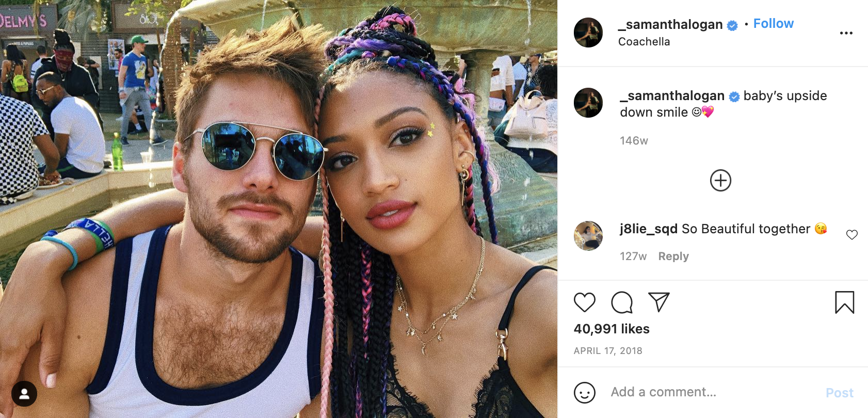The width and height of the screenshot is (868, 418).
Task: Save the post with the bookmark icon
Action: tap(845, 302)
